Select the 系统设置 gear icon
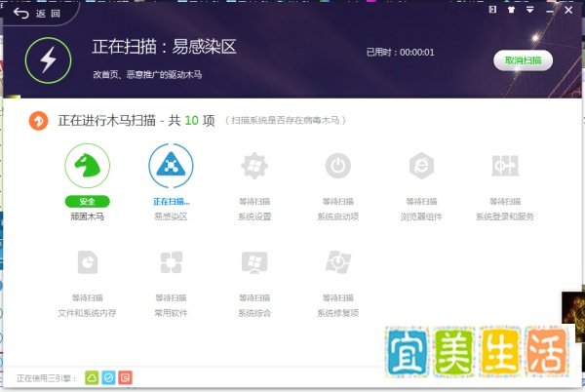This screenshot has width=585, height=392. coord(254,166)
